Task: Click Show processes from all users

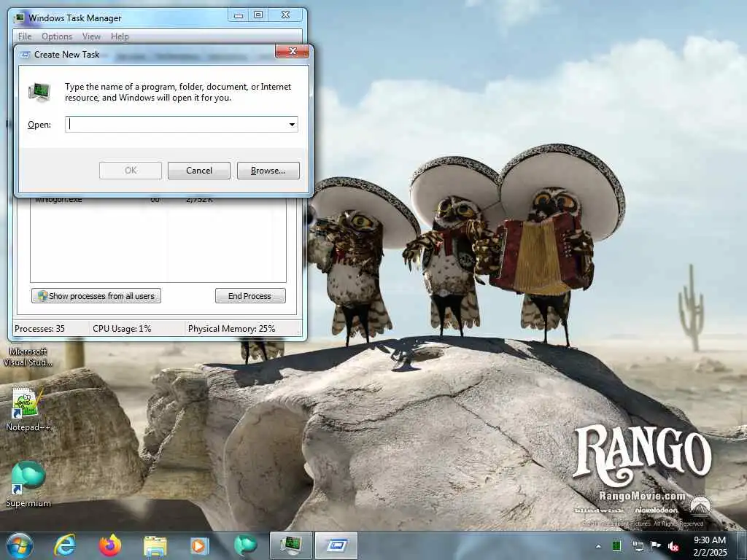Action: [x=96, y=296]
